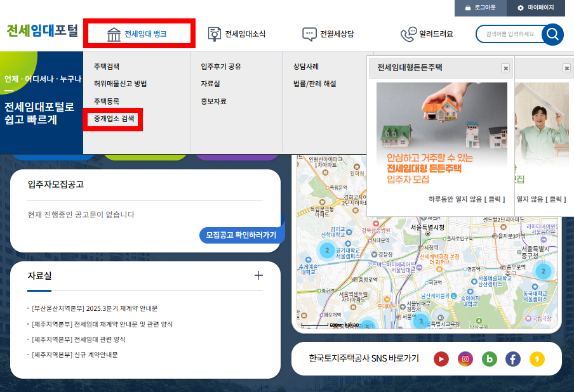Open the Facebook icon
Viewport: 574px width, 392px height.
click(513, 358)
